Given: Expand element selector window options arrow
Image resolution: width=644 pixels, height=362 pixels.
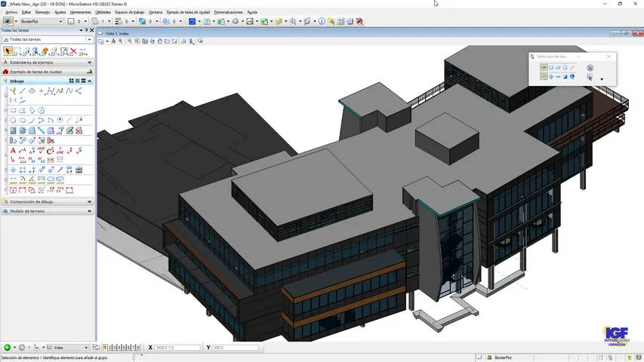Looking at the screenshot, I should (602, 79).
